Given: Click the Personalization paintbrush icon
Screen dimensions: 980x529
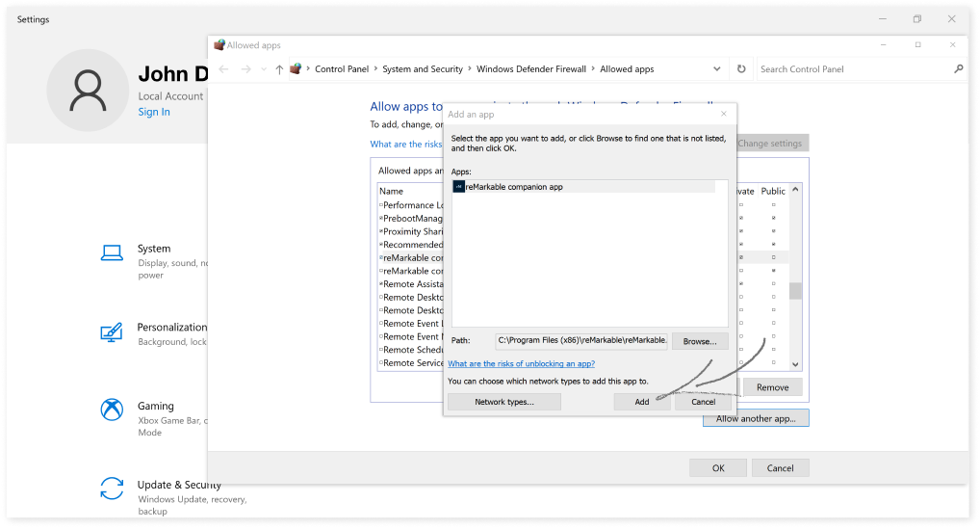Looking at the screenshot, I should coord(112,331).
